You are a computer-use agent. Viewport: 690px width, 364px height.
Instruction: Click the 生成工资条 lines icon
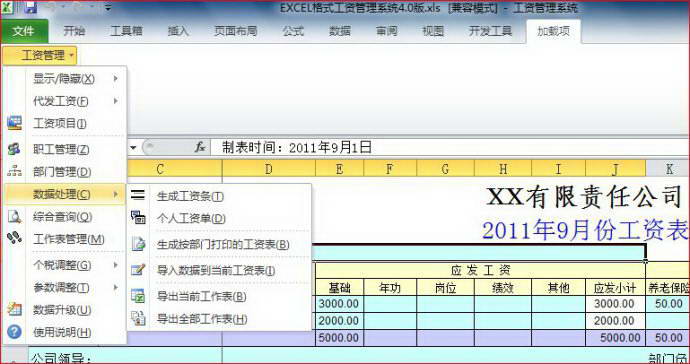pyautogui.click(x=138, y=195)
